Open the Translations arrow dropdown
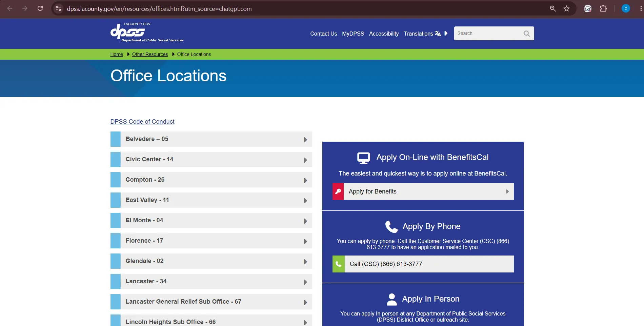The height and width of the screenshot is (326, 644). pos(446,34)
